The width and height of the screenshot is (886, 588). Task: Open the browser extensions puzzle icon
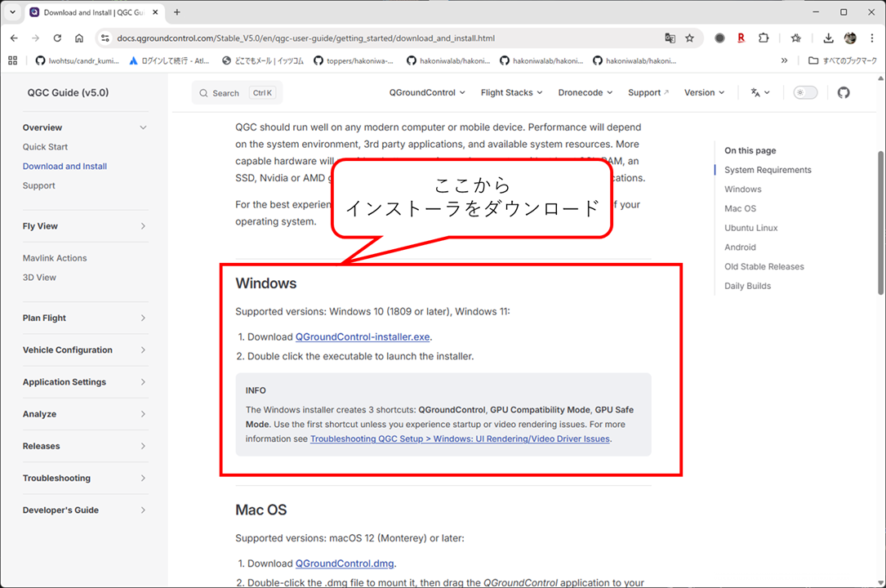[x=764, y=38]
